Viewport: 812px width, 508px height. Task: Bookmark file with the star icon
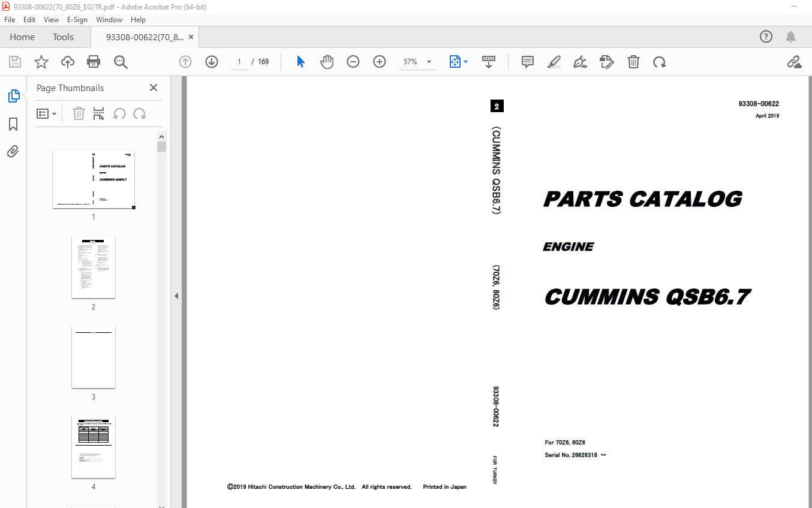coord(41,62)
